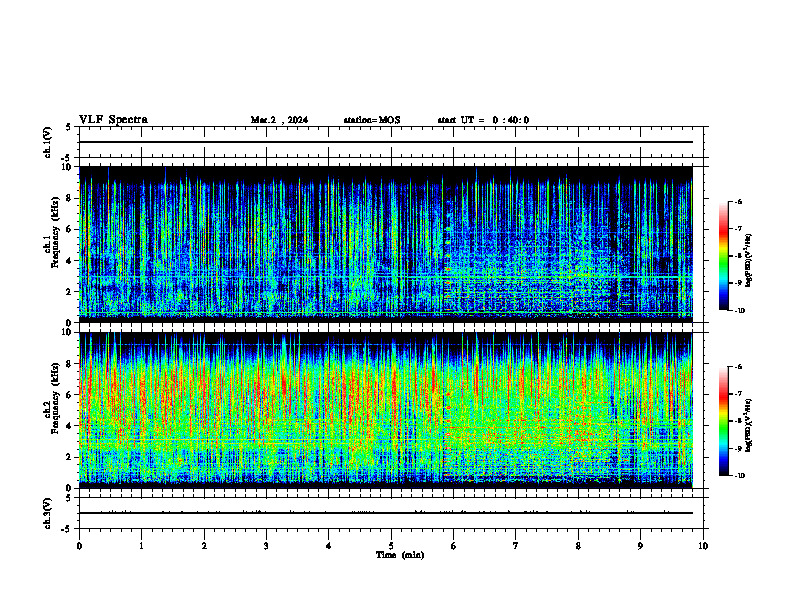Click the "9" time axis tick label

640,546
